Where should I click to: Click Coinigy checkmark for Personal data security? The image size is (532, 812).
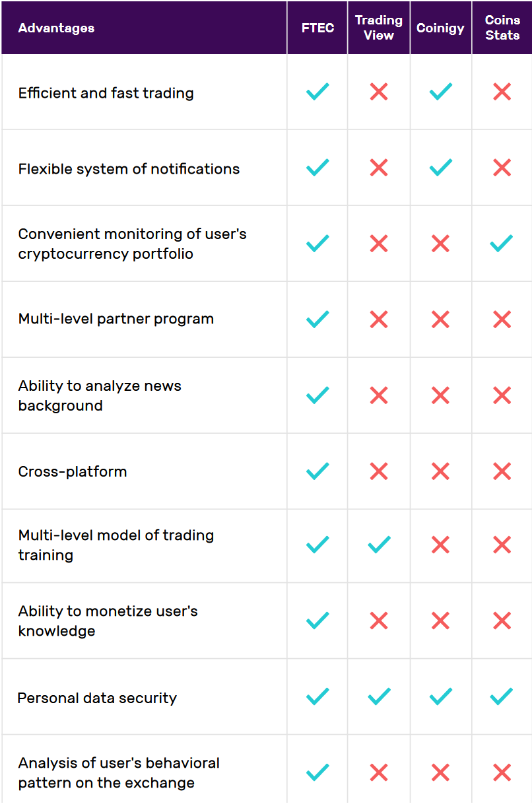coord(440,696)
